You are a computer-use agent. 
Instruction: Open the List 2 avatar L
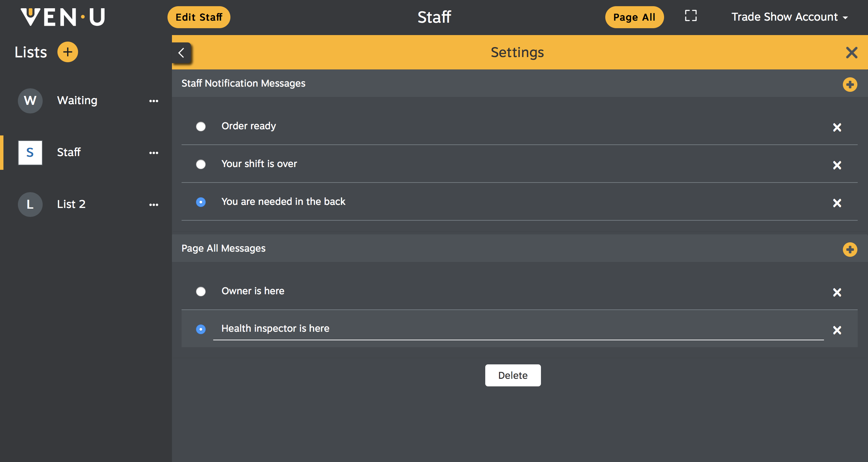tap(30, 204)
